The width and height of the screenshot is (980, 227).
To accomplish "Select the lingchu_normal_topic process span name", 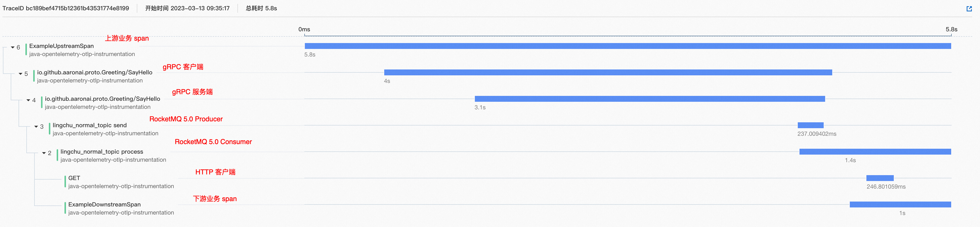I will (x=102, y=152).
